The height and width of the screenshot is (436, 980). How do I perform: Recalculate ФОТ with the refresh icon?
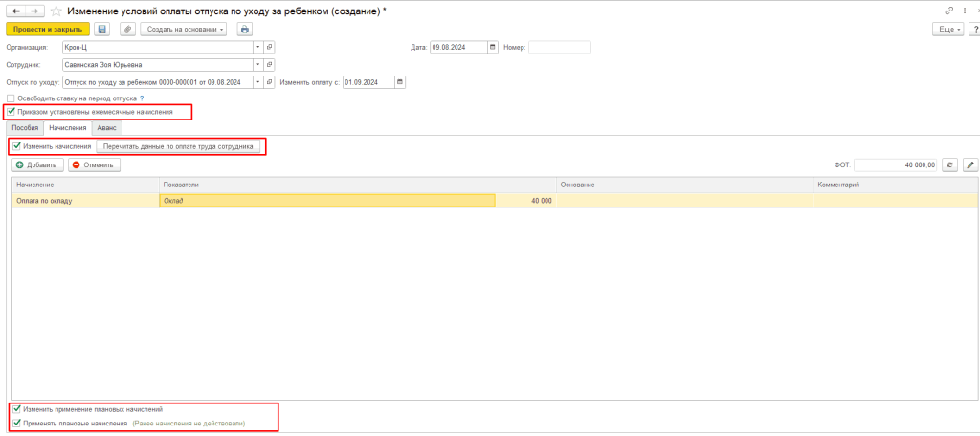click(950, 164)
